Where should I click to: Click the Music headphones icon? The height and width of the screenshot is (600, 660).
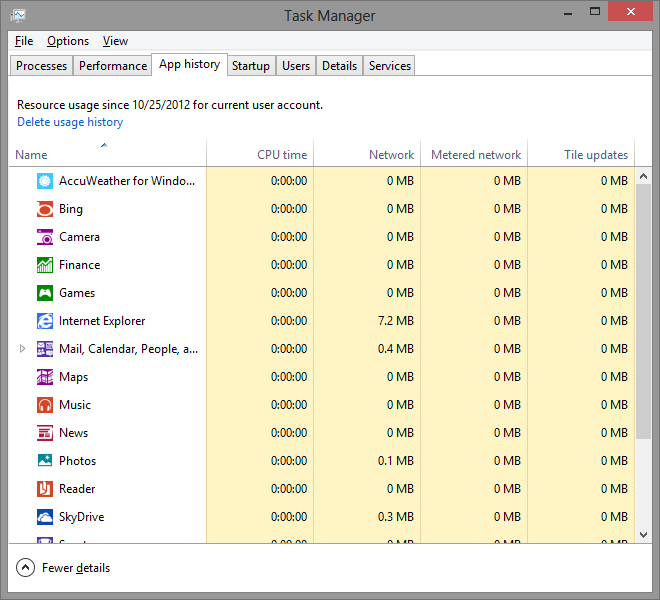point(45,405)
